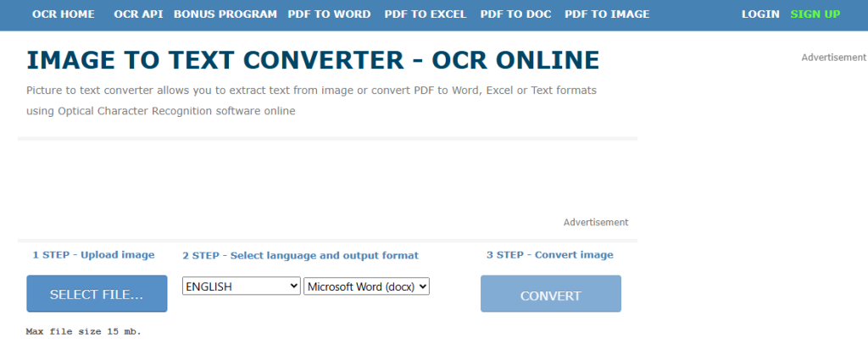Open the ENGLISH language dropdown
Screen dimensions: 868x355
click(x=242, y=286)
